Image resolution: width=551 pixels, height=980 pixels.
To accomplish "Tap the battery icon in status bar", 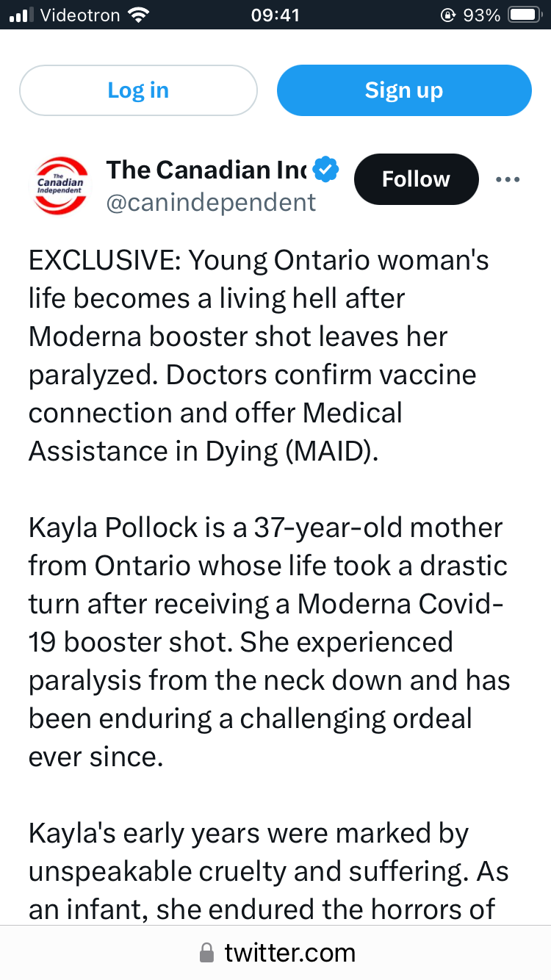I will (x=524, y=15).
